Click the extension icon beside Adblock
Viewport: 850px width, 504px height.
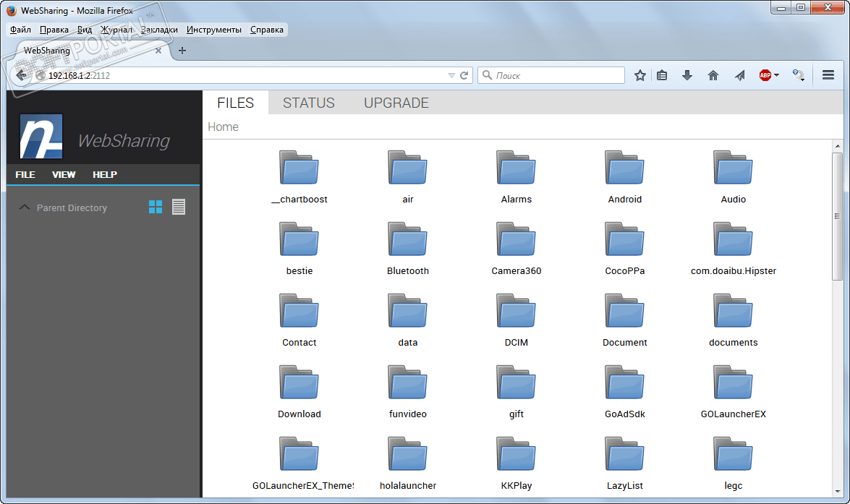[798, 75]
